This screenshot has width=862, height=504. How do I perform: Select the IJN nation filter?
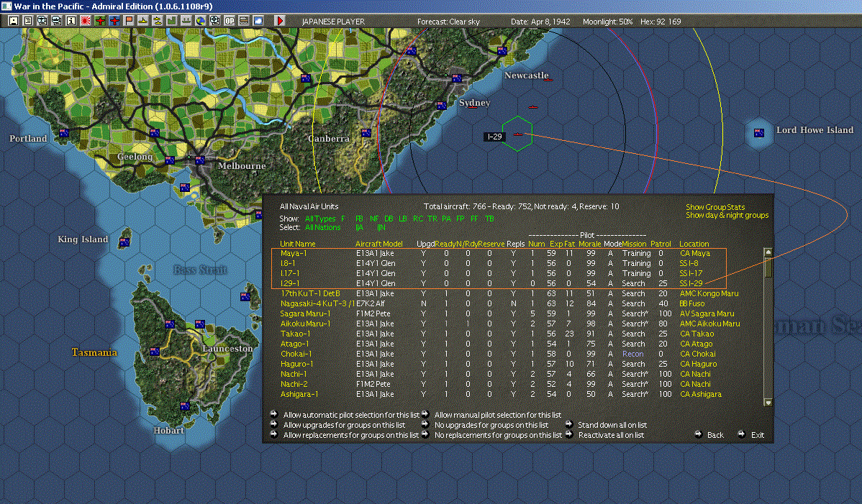[381, 227]
